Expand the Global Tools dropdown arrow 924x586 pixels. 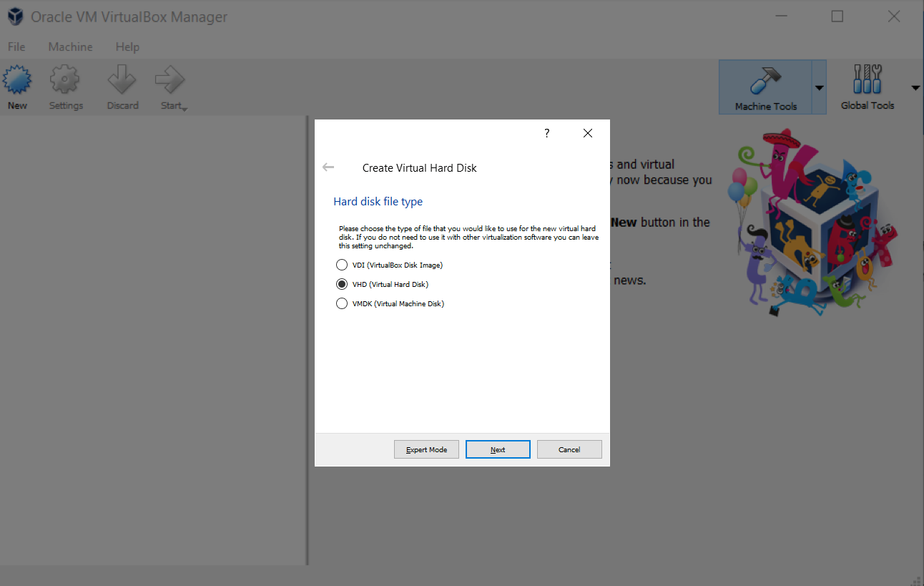click(915, 88)
